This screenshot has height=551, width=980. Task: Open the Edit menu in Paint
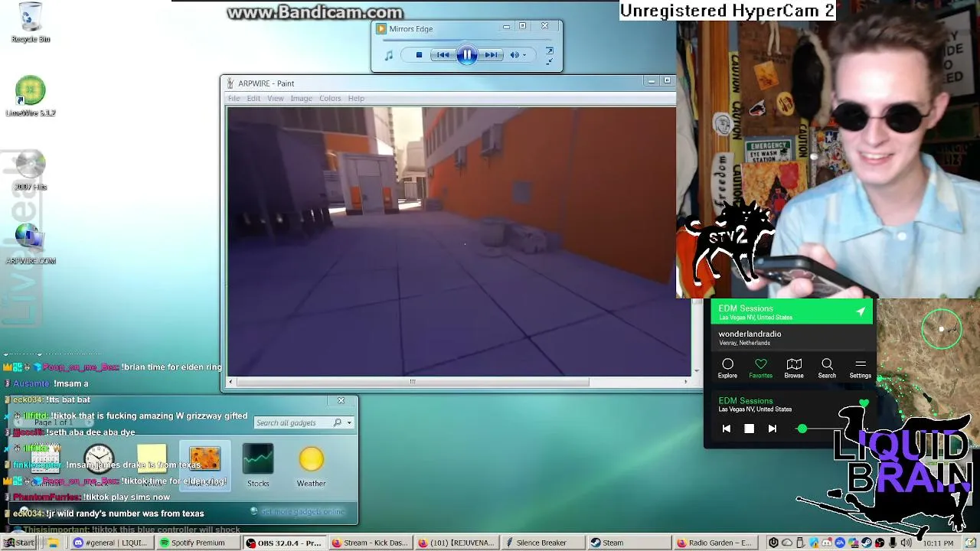[253, 98]
